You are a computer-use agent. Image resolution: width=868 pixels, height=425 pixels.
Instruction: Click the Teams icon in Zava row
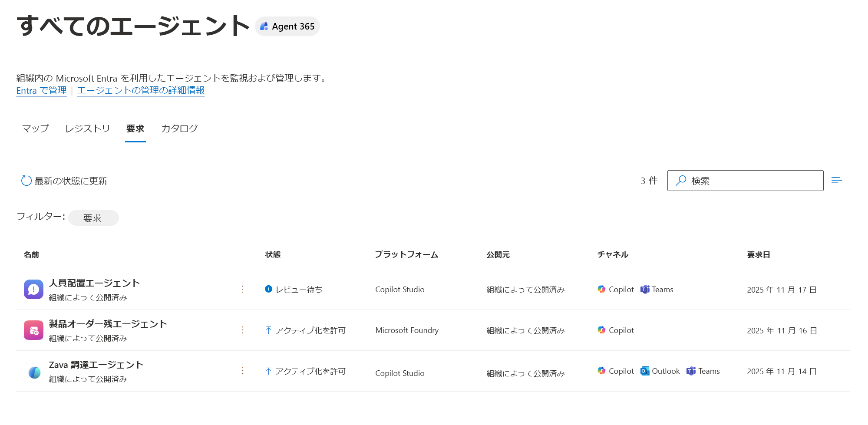pyautogui.click(x=691, y=371)
